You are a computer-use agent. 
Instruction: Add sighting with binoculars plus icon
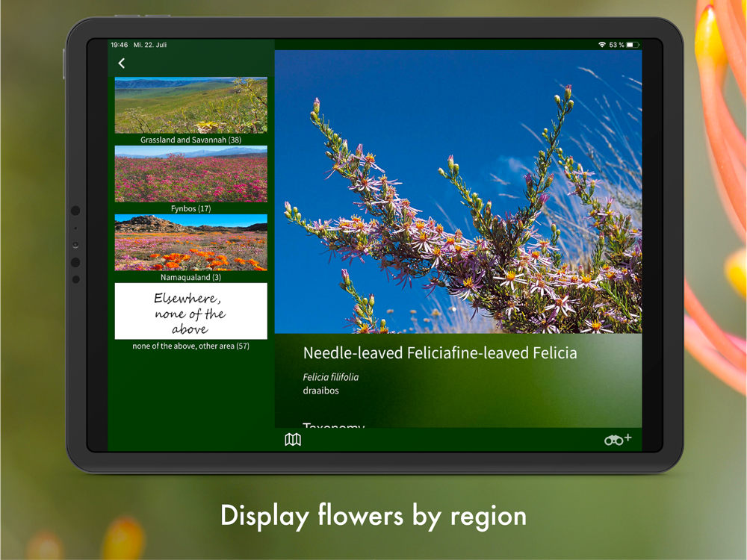pos(618,439)
